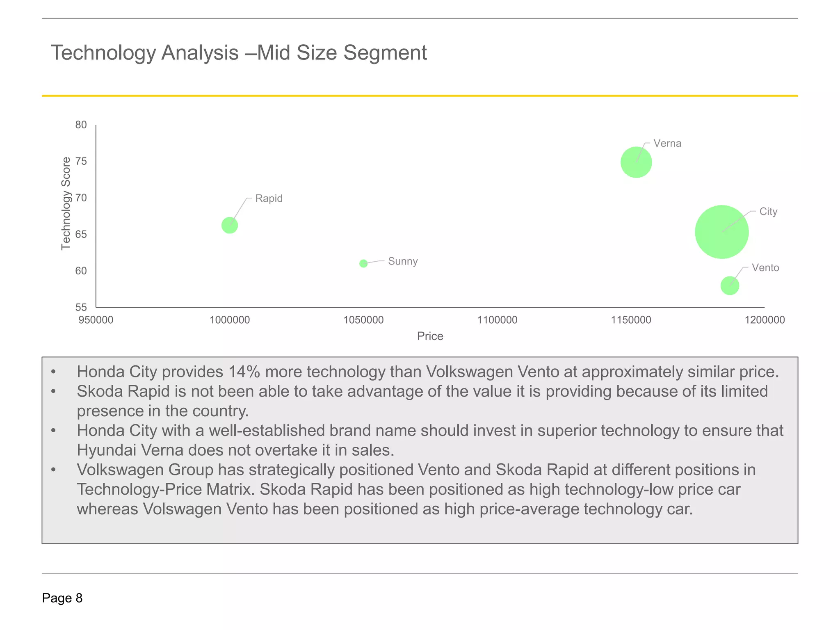
Task: Select the 'Rapid' data label
Action: pos(269,199)
